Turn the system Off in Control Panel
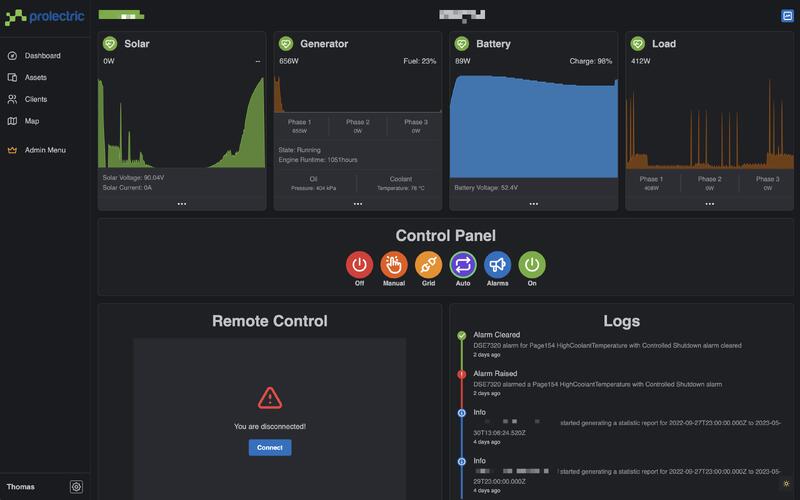The image size is (800, 500). (x=359, y=265)
